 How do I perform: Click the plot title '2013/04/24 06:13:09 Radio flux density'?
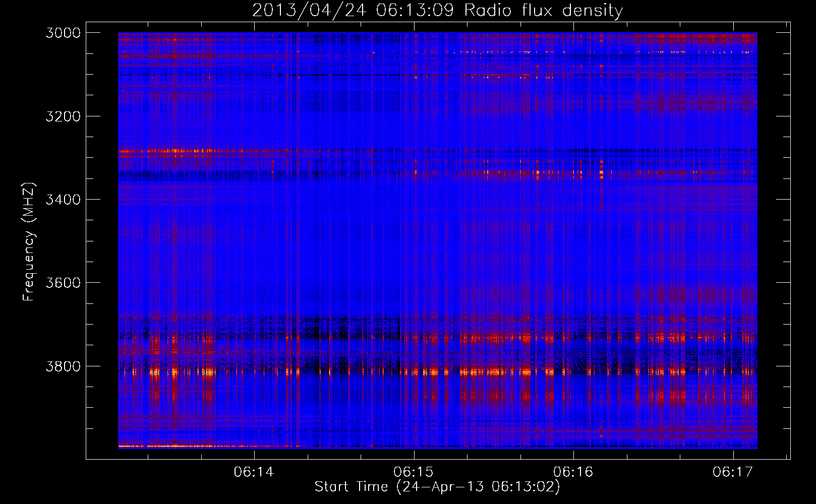[x=437, y=10]
